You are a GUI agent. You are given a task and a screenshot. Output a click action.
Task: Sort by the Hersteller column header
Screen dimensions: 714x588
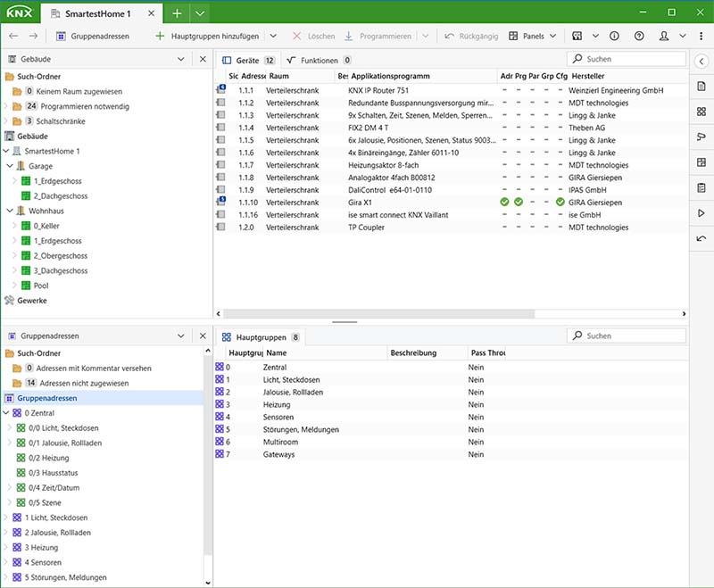588,76
